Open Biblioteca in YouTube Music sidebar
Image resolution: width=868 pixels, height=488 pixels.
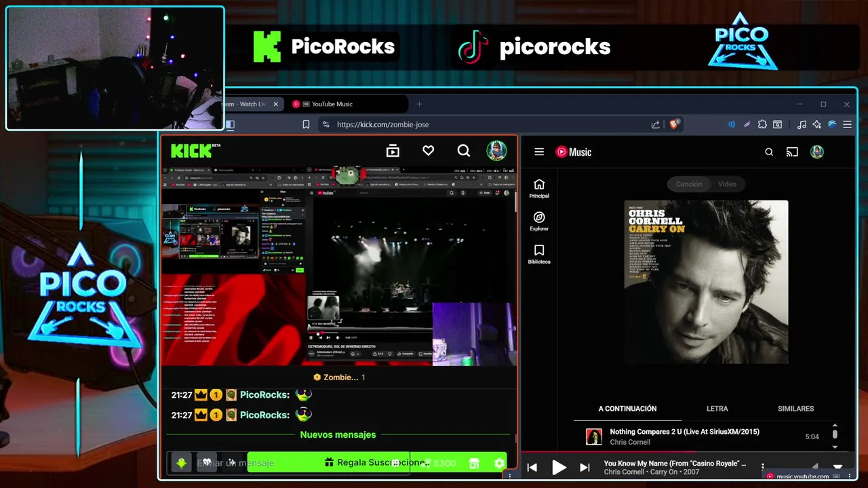(539, 255)
